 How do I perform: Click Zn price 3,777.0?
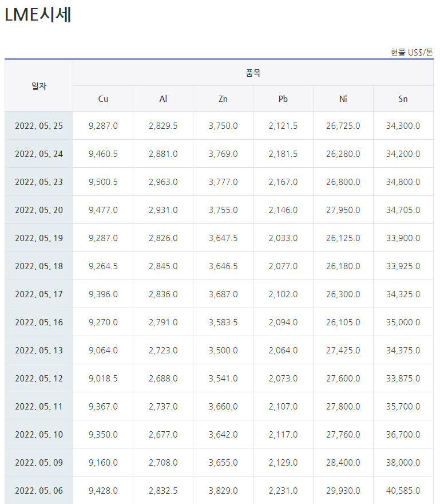(x=223, y=182)
